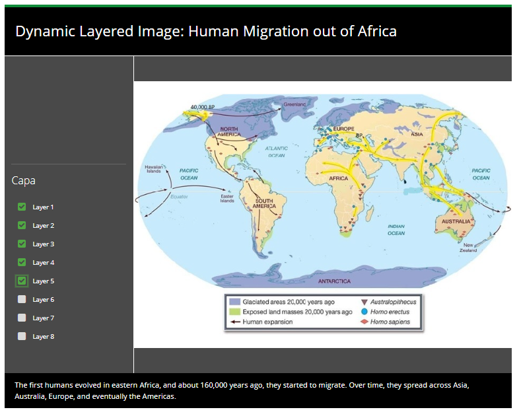The width and height of the screenshot is (519, 420).
Task: Enable the Layer 6 checkbox
Action: (x=22, y=299)
